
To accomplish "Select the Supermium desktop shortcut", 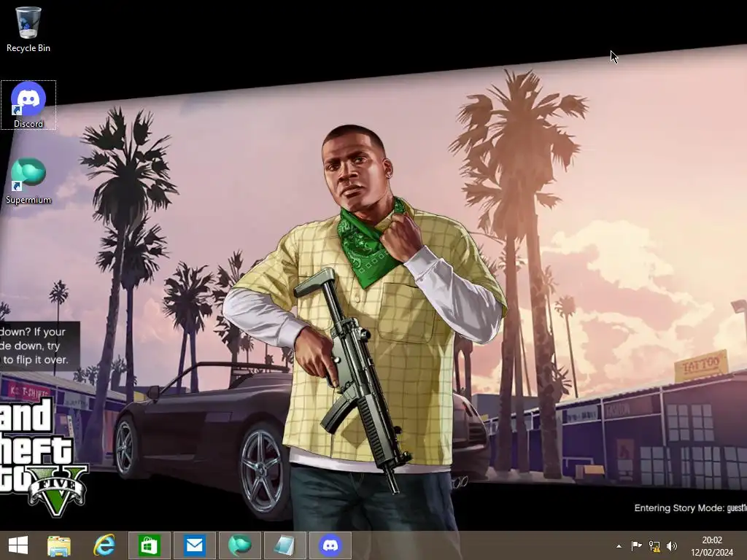I will (x=28, y=181).
